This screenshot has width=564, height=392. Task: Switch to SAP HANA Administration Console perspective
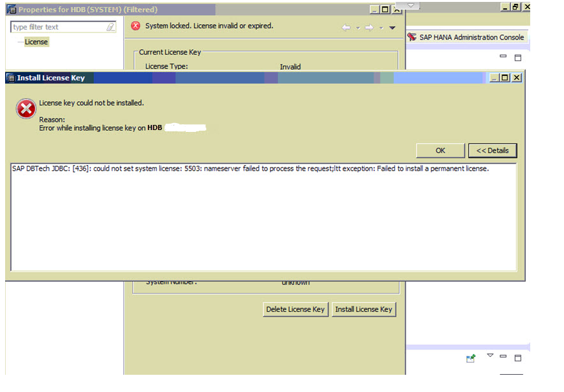[466, 37]
